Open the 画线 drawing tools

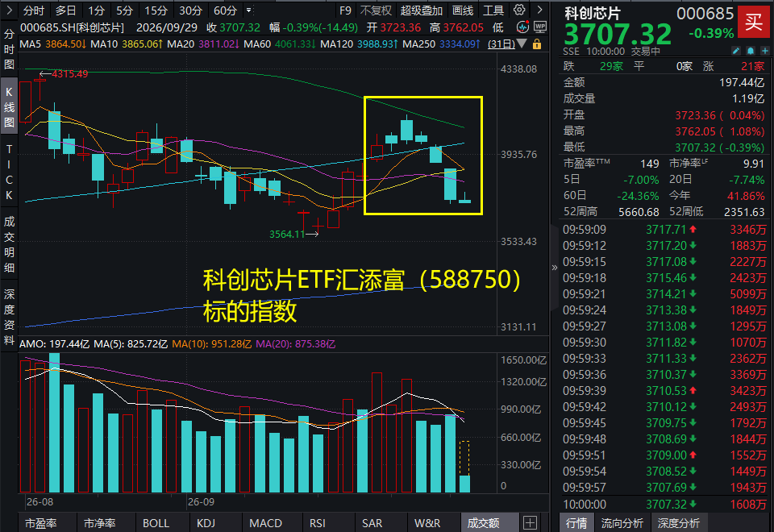point(463,10)
